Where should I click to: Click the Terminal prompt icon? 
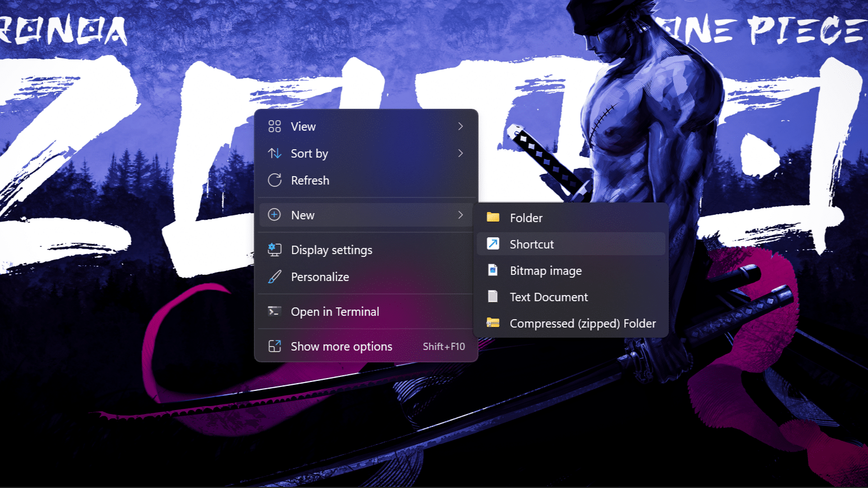coord(275,311)
